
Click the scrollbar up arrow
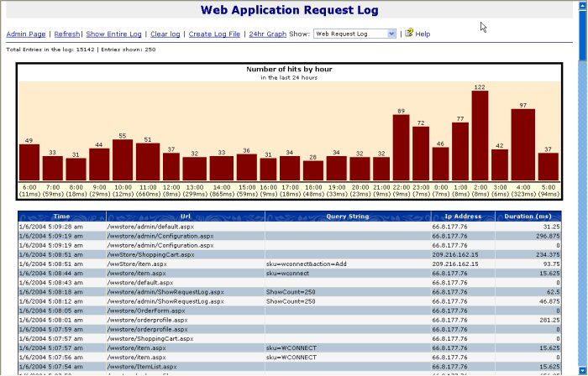581,5
